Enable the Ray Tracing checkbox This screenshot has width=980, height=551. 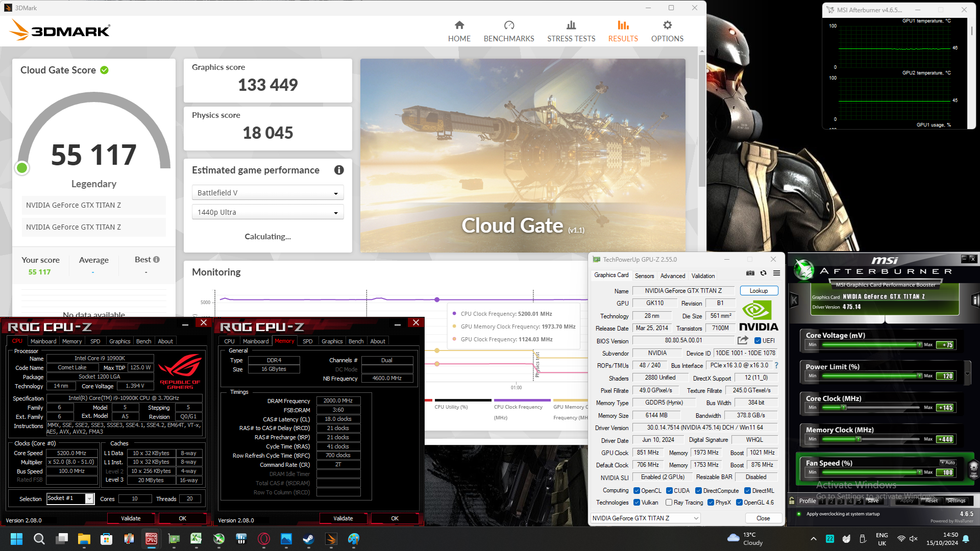click(x=669, y=503)
